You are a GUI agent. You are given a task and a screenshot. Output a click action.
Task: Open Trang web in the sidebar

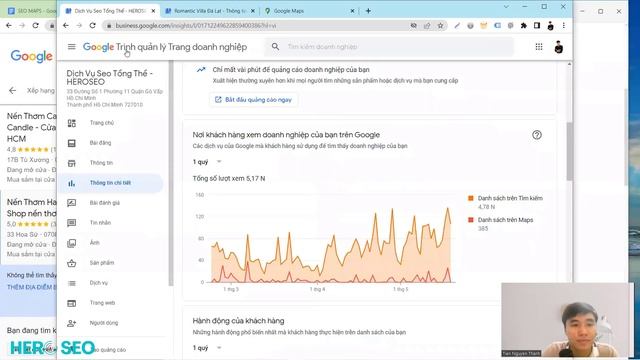pos(102,303)
